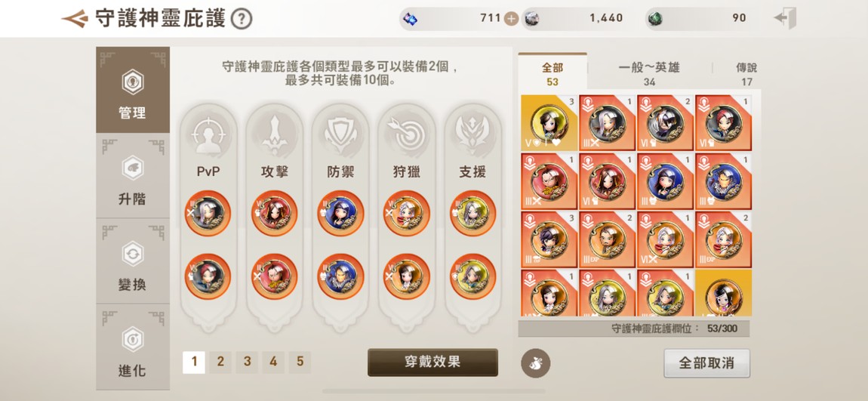Screen dimensions: 868x401
Task: Select the top PvP slot guardian
Action: coord(208,213)
